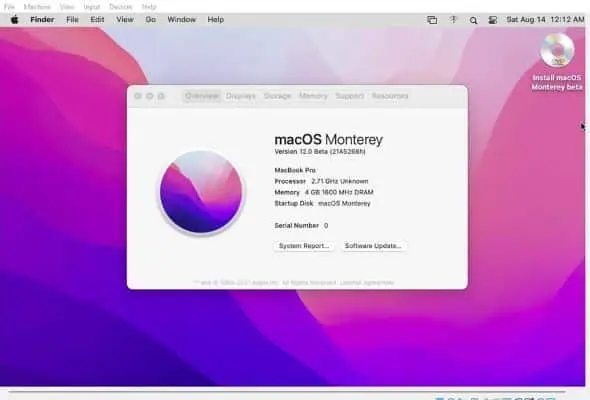590x400 pixels.
Task: Click the Memory 4 GB 1600 MHz DRAM line
Action: (324, 192)
